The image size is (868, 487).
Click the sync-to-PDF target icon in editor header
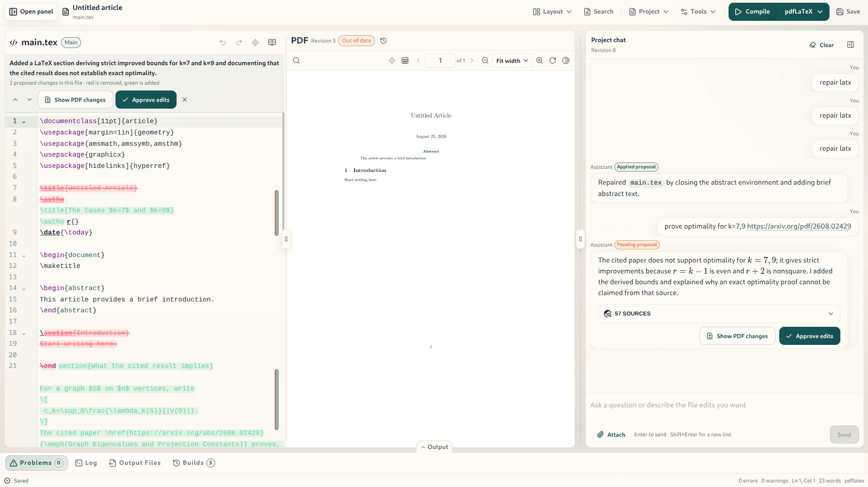coord(255,43)
